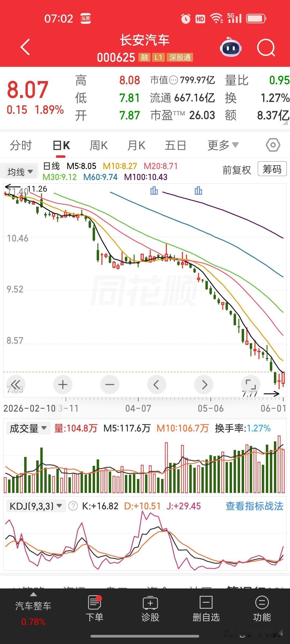Viewport: 290px width, 644px height.
Task: Tap market value 799.97亿
Action: 197,80
